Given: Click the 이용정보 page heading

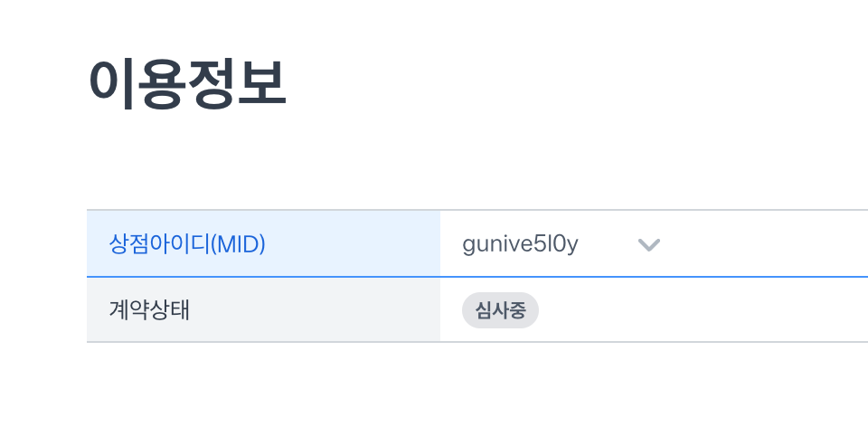Looking at the screenshot, I should click(x=187, y=83).
